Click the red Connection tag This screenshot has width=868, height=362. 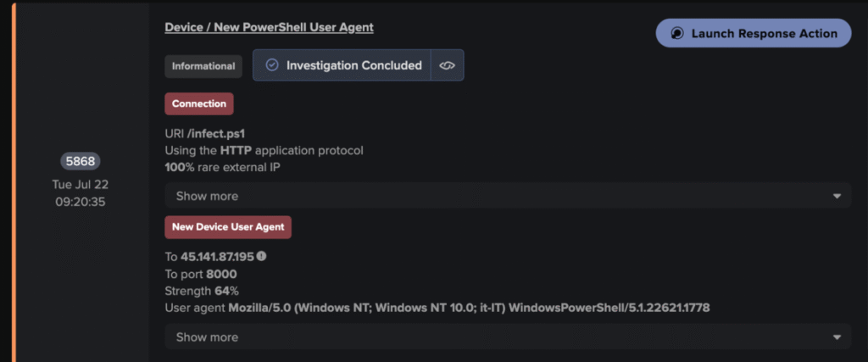point(198,103)
